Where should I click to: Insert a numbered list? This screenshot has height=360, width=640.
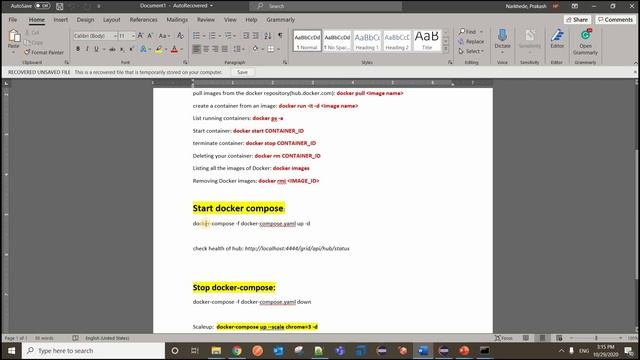(x=212, y=36)
